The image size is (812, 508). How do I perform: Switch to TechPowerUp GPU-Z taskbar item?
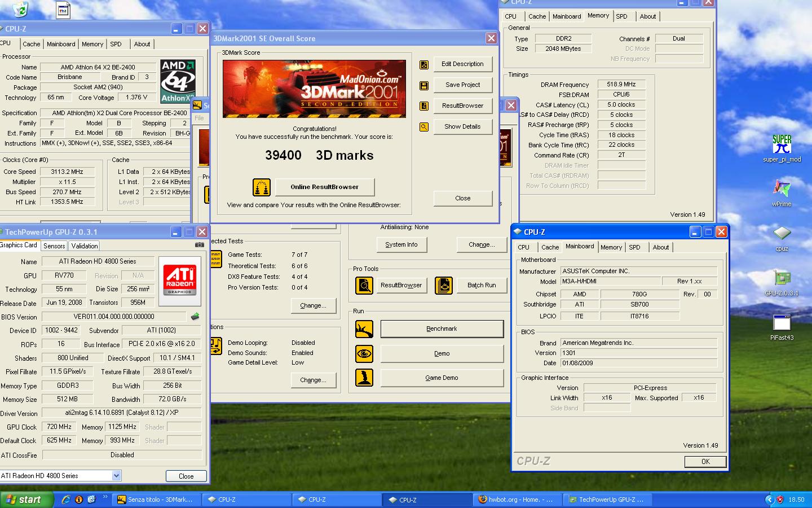608,500
